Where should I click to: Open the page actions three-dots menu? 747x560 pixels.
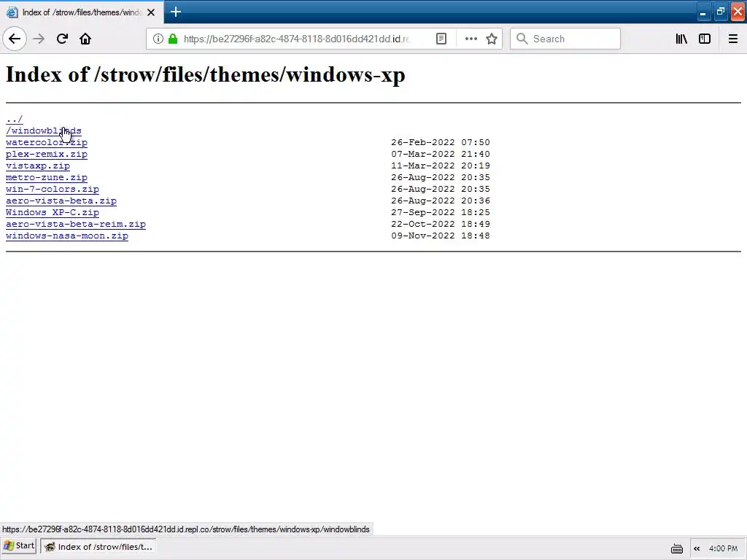point(471,39)
